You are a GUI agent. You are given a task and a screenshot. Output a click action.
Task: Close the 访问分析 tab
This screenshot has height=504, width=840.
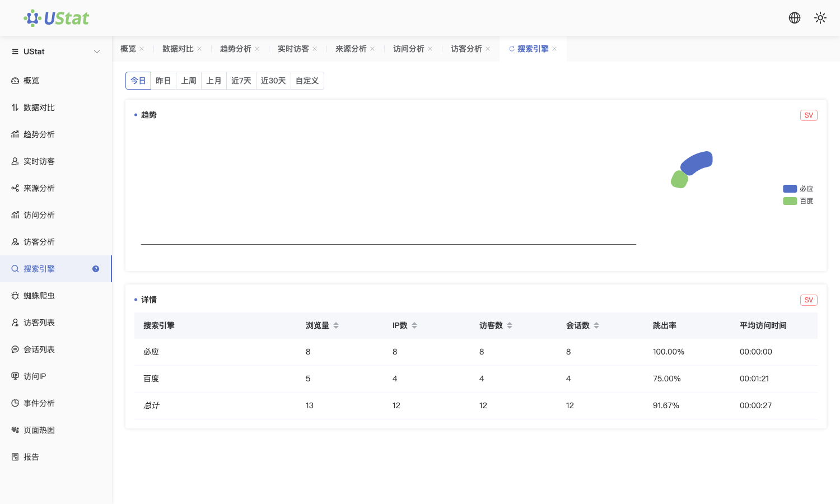(430, 49)
